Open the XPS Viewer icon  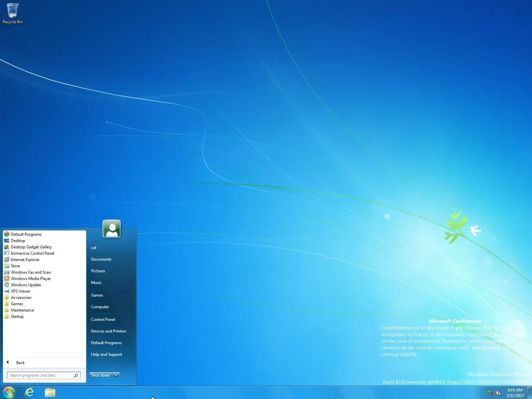7,291
